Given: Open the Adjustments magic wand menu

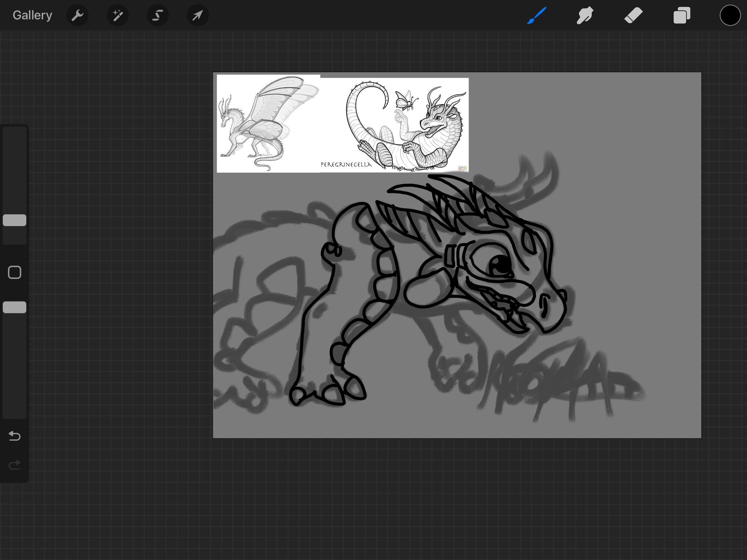Looking at the screenshot, I should (118, 15).
